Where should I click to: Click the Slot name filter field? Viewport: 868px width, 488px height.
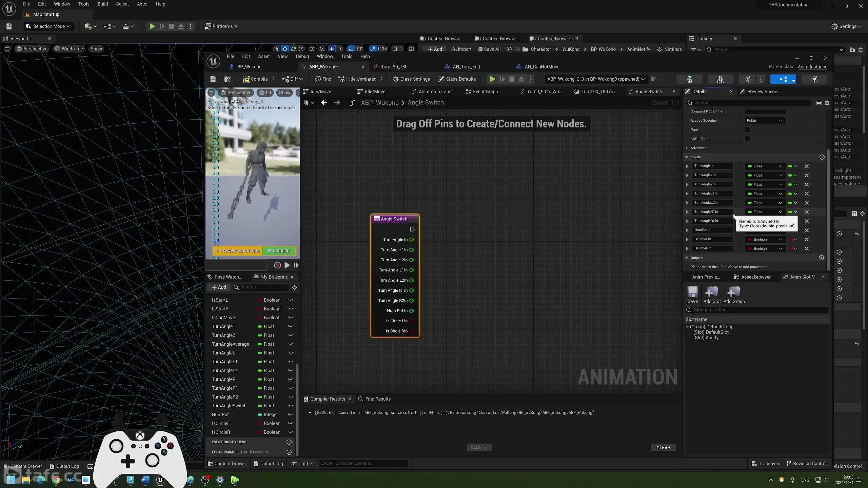757,310
